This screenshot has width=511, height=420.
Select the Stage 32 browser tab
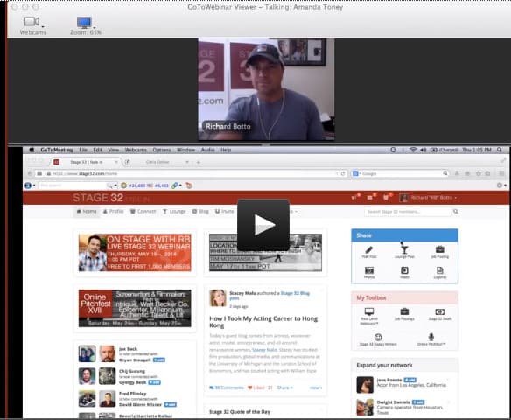pyautogui.click(x=86, y=162)
